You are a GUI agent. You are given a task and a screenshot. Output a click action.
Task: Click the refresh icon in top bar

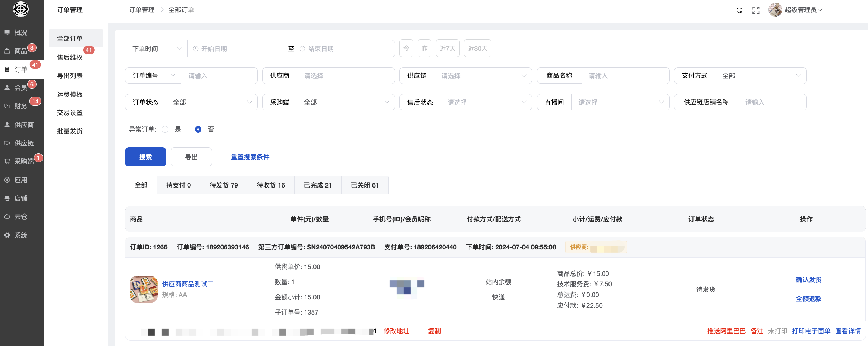pyautogui.click(x=739, y=10)
